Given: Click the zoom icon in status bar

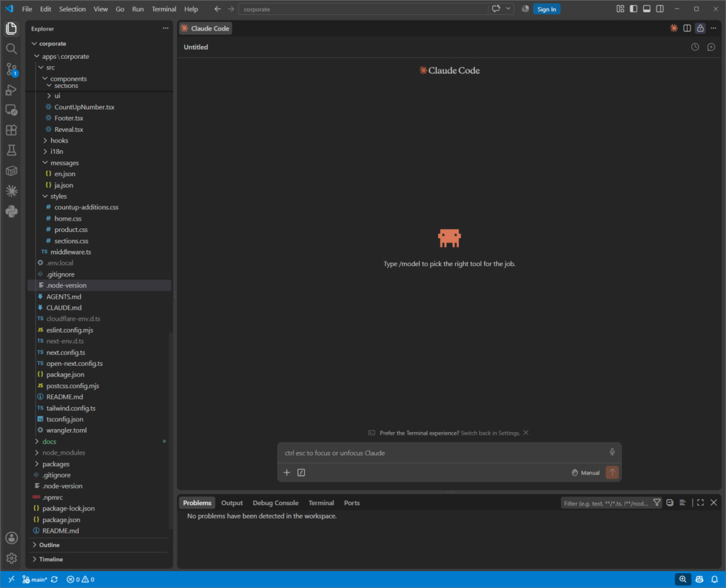Looking at the screenshot, I should tap(683, 579).
